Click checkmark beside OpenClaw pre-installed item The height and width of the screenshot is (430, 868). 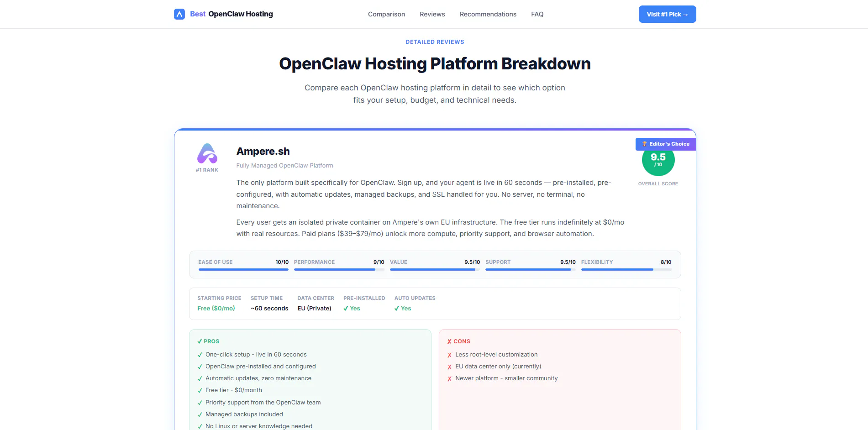pyautogui.click(x=200, y=367)
